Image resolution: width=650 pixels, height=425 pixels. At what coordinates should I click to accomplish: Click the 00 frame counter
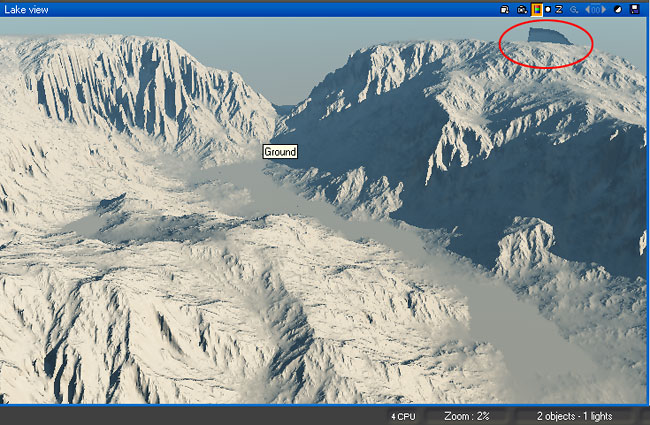point(595,9)
